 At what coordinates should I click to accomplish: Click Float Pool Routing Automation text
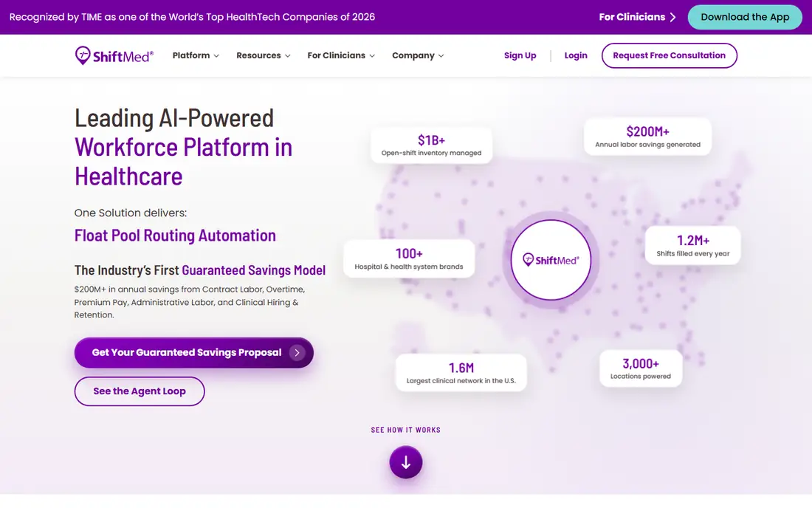pyautogui.click(x=175, y=236)
